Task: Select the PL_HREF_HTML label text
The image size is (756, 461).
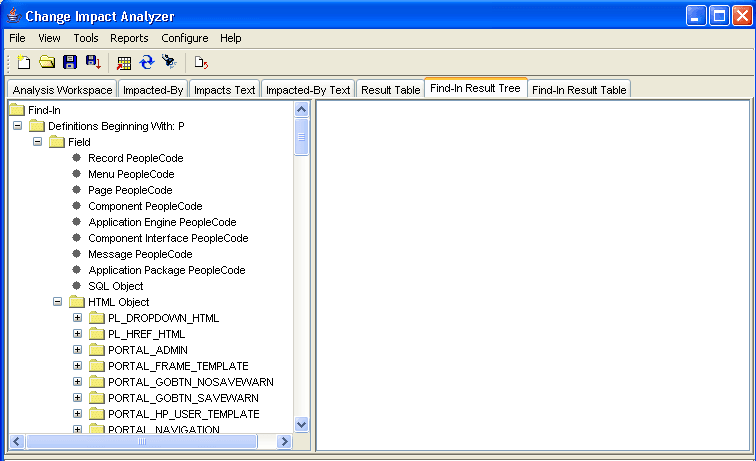Action: coord(147,334)
